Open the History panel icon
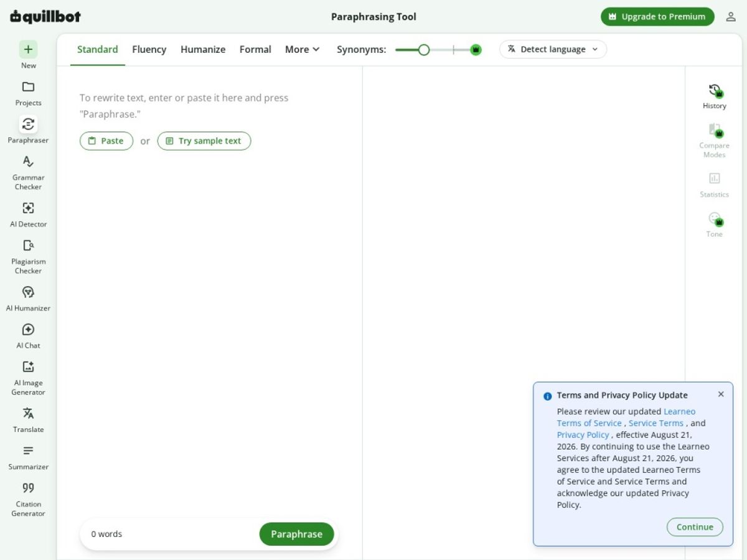The image size is (747, 560). [x=715, y=90]
